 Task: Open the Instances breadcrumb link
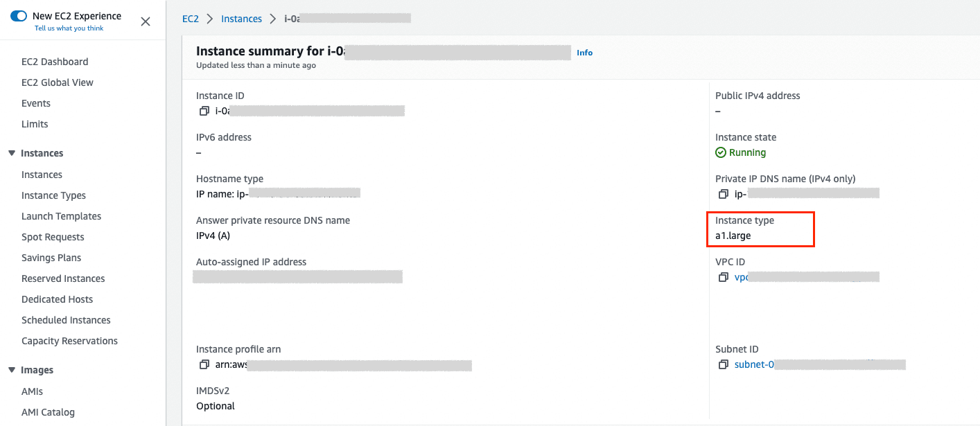pyautogui.click(x=241, y=19)
